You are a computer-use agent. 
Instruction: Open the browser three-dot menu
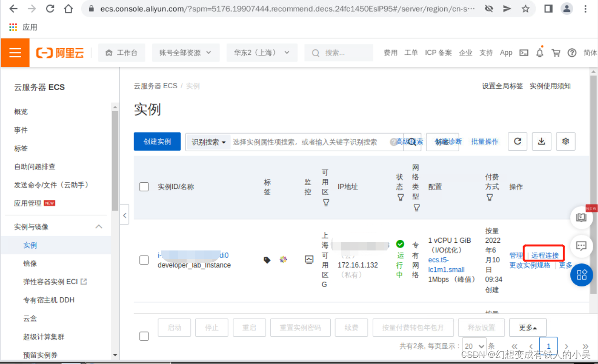[x=586, y=9]
